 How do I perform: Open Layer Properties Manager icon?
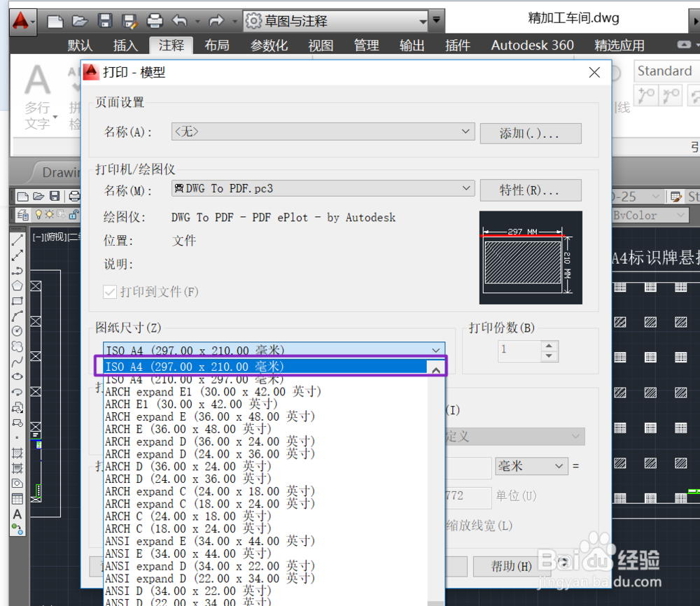(x=23, y=215)
